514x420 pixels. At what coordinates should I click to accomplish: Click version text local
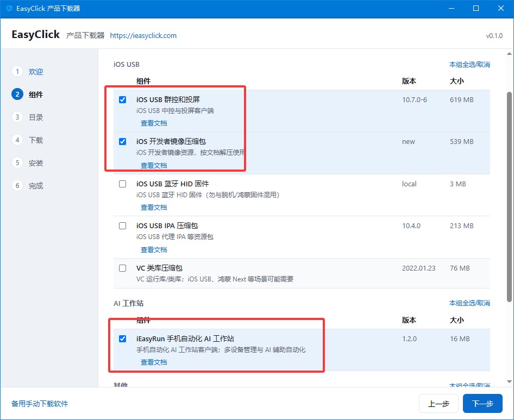[x=409, y=184]
